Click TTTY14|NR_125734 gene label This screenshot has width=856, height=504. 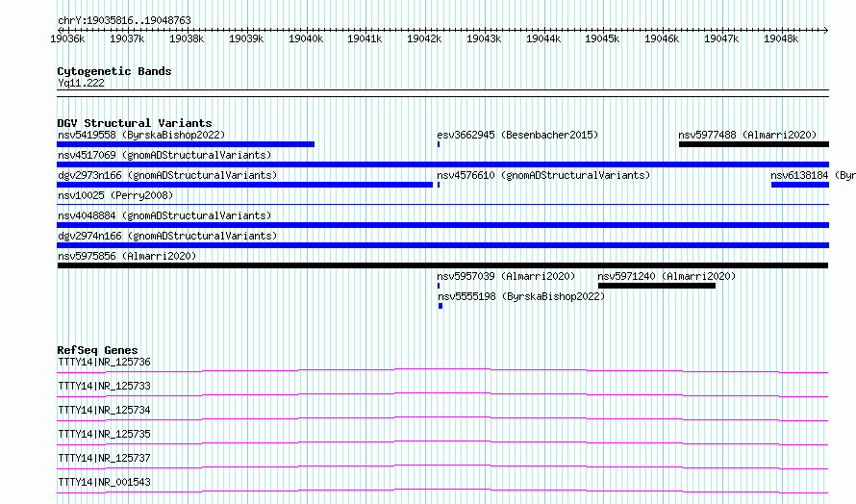tap(104, 410)
